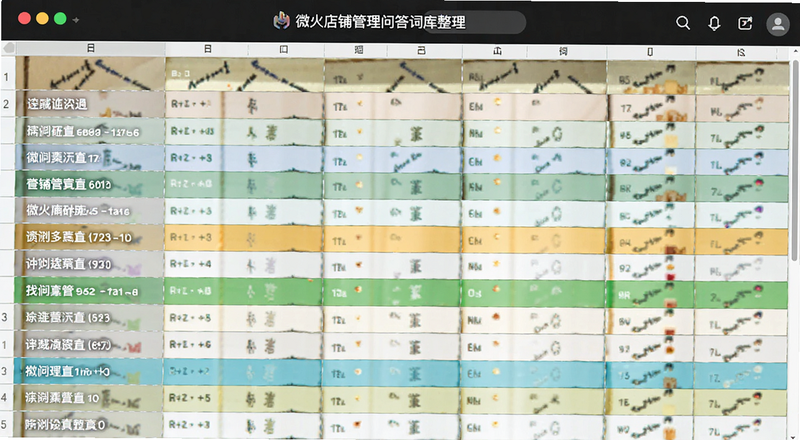Click first-column cell containing 962 in bright green row

pos(90,291)
